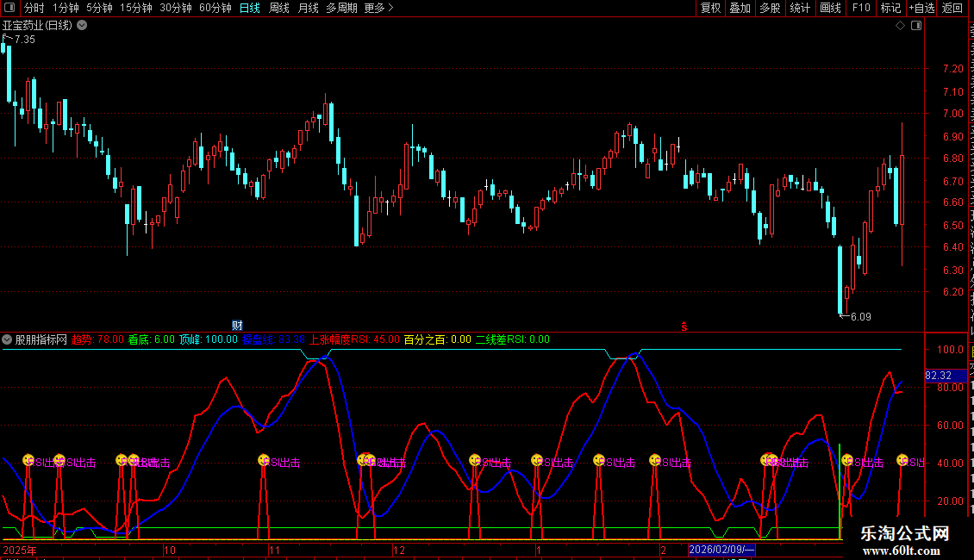Click the 2026/02/09 date cursor label
Screen dimensions: 974x560
(721, 550)
